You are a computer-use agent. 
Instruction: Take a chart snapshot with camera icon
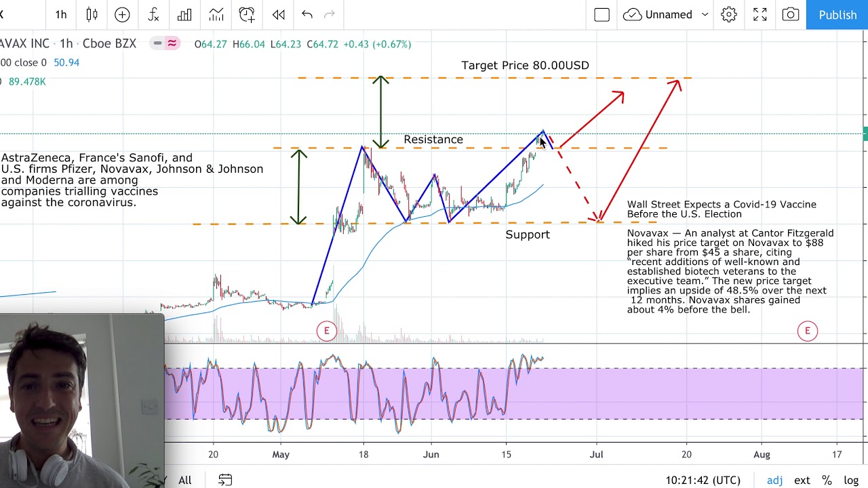click(x=791, y=14)
